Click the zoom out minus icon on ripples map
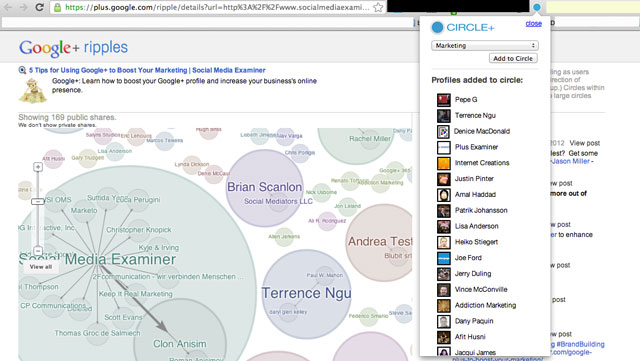640x361 pixels. tap(38, 251)
